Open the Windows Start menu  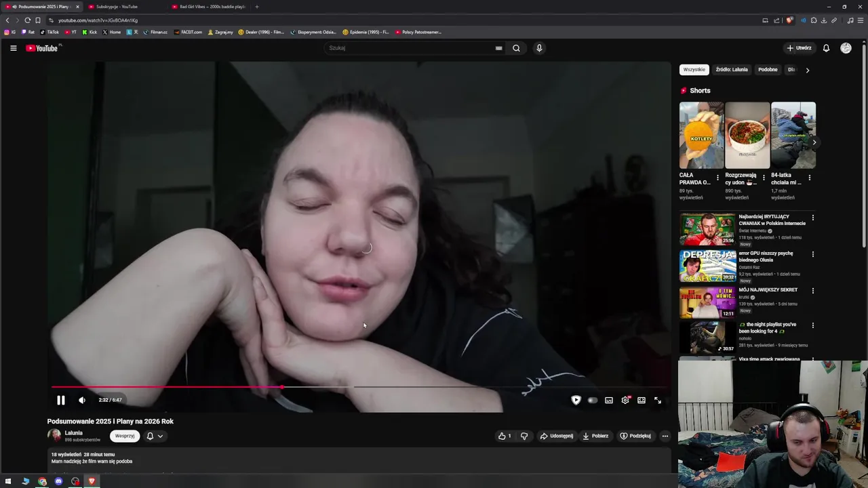[x=8, y=481]
